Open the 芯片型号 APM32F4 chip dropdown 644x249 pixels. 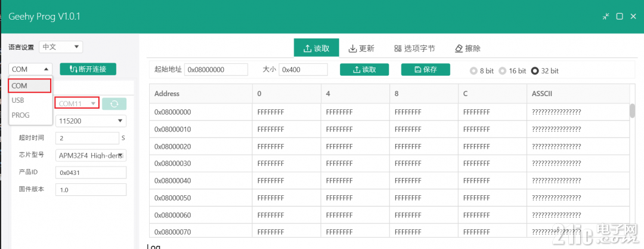pos(91,155)
